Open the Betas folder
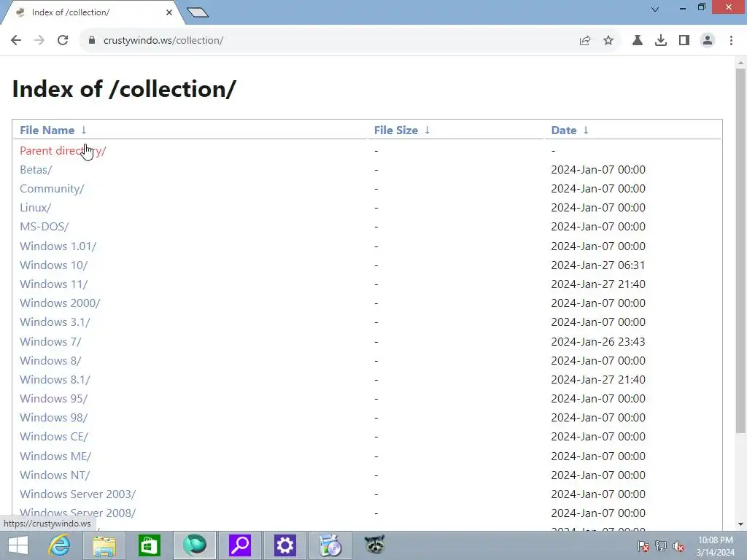Image resolution: width=747 pixels, height=560 pixels. point(36,169)
